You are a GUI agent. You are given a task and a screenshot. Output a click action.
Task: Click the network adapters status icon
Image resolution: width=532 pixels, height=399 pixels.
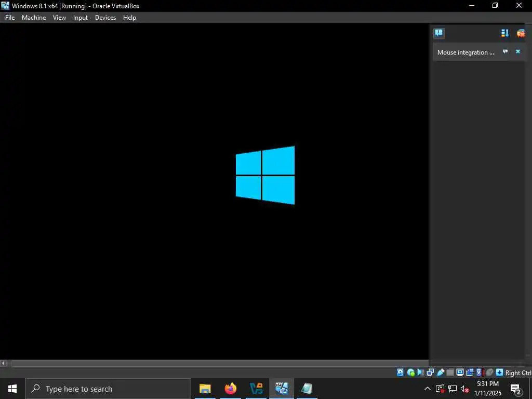coord(430,373)
